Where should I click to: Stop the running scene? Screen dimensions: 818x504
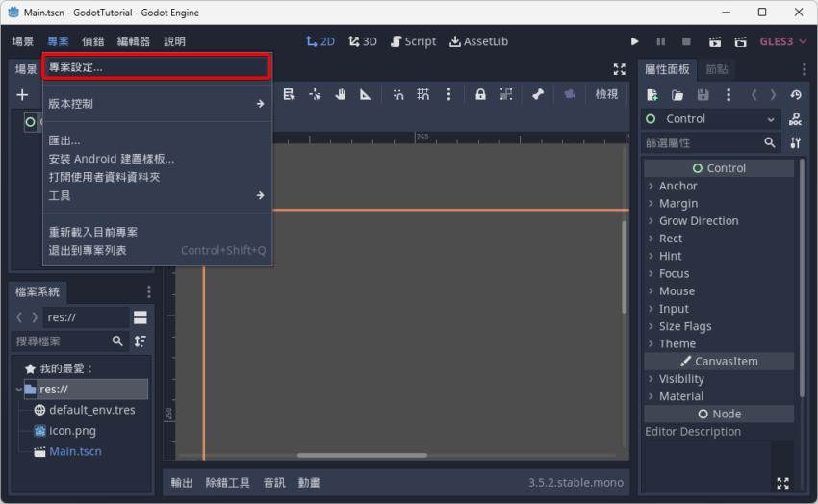686,41
